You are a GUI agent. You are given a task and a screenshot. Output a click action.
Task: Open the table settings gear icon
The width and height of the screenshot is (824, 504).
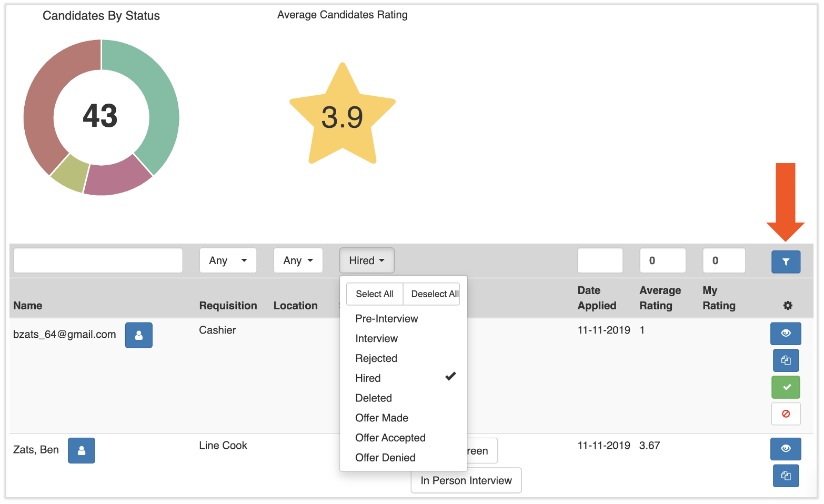tap(787, 306)
